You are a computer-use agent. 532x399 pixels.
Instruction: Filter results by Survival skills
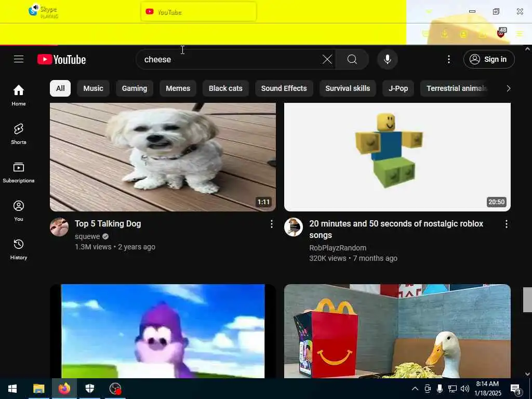348,88
